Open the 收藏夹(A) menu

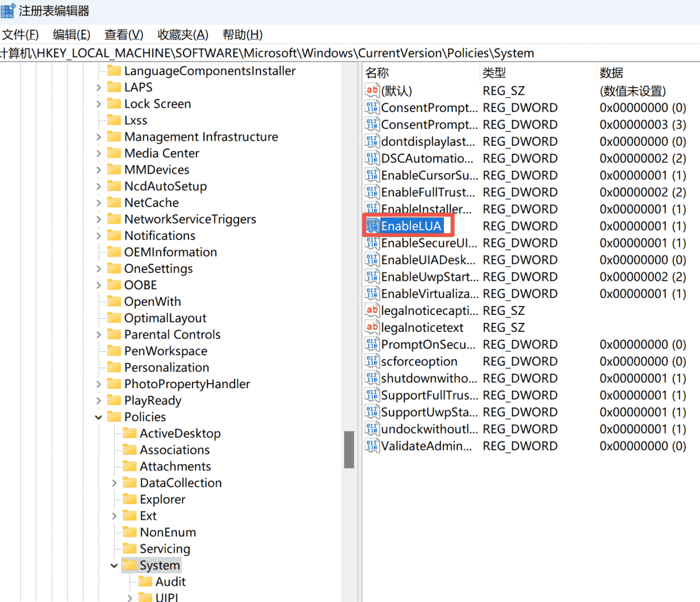(x=183, y=34)
